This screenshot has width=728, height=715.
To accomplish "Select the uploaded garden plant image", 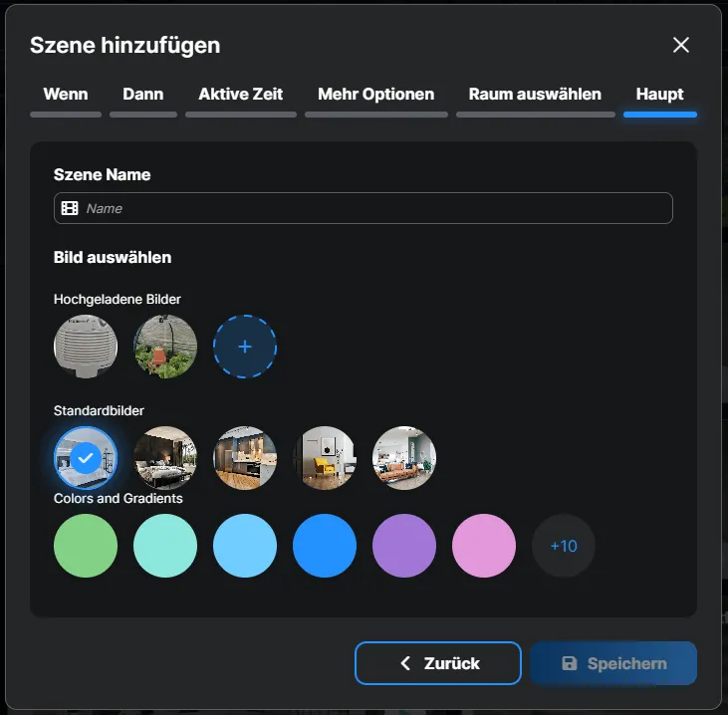I will 165,347.
